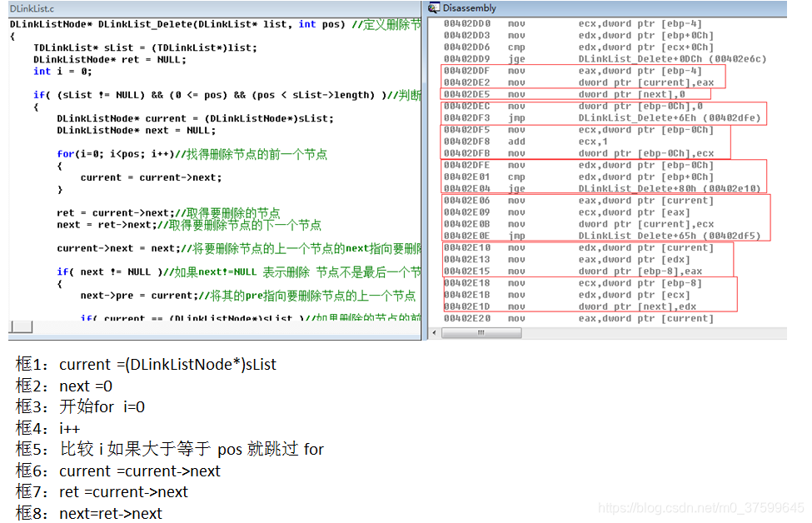Click disassembly line 00402E10
The width and height of the screenshot is (812, 523).
click(579, 248)
